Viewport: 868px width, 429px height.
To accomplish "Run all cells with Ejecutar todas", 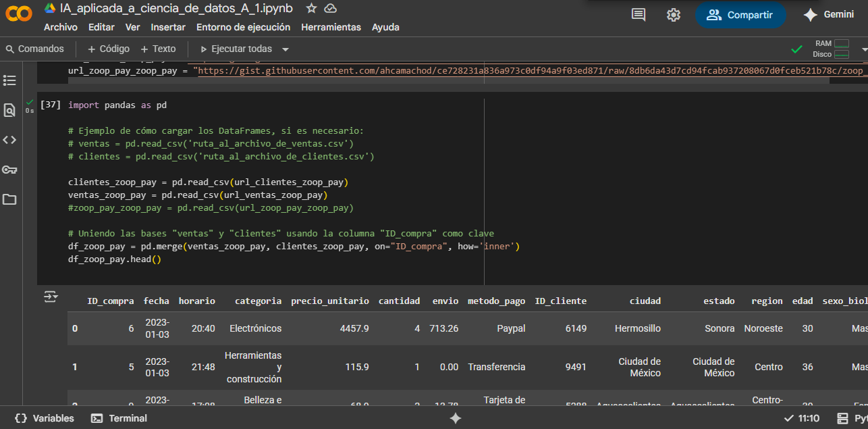I will coord(236,49).
